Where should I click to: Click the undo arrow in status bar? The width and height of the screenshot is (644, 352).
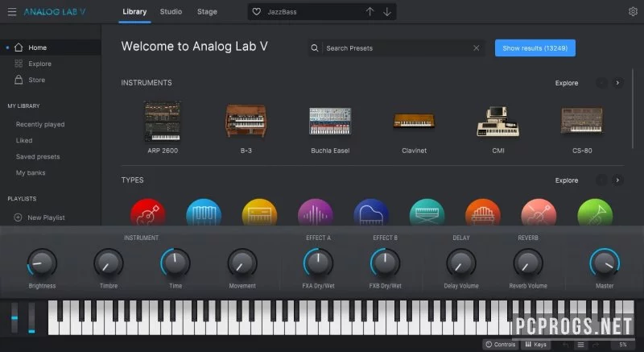(x=566, y=345)
